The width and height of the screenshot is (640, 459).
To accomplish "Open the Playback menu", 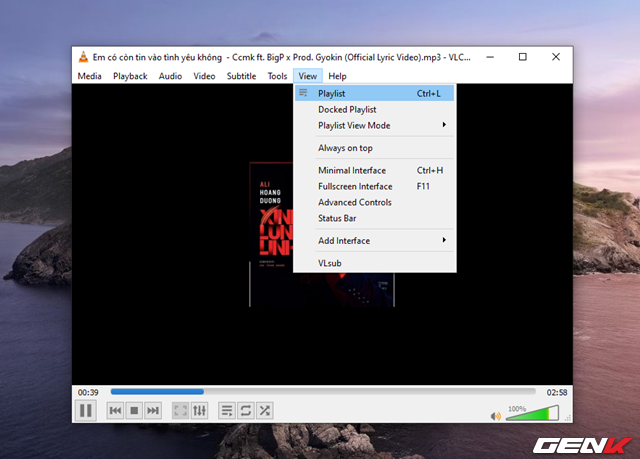I will point(130,76).
